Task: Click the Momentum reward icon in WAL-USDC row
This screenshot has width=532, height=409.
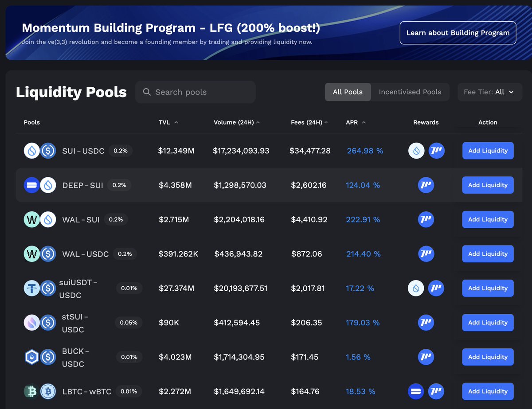Action: click(426, 254)
